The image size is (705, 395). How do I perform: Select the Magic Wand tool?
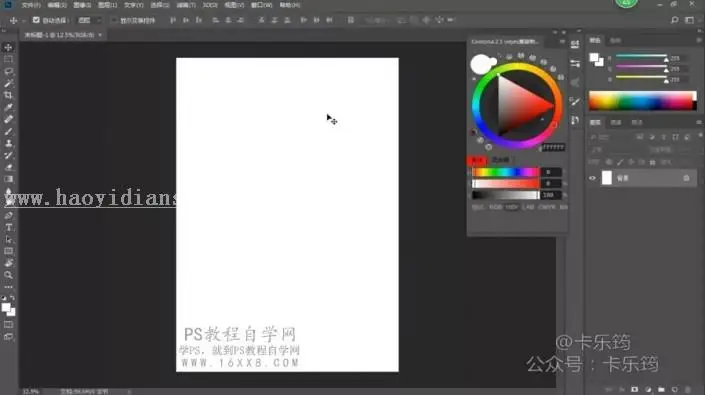pyautogui.click(x=8, y=84)
